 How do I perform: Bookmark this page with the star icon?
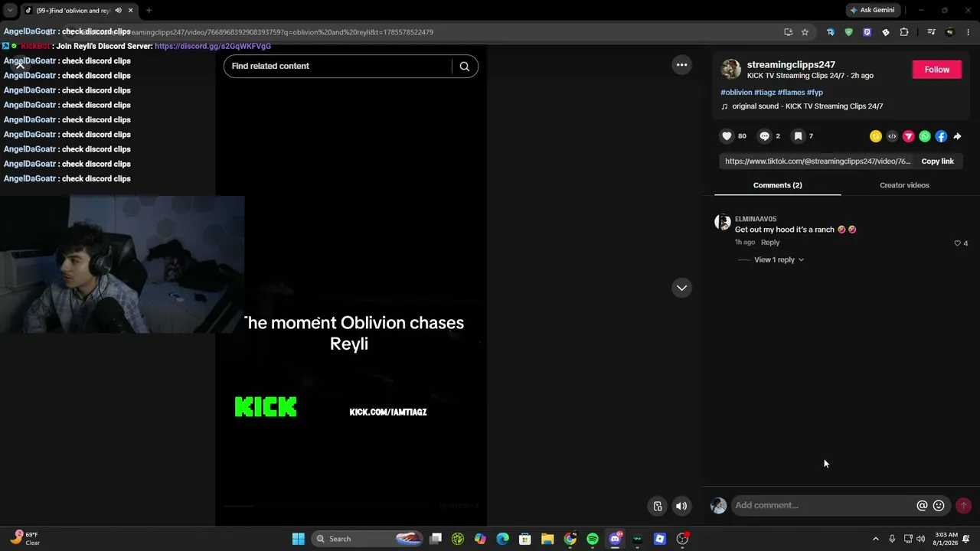point(805,32)
